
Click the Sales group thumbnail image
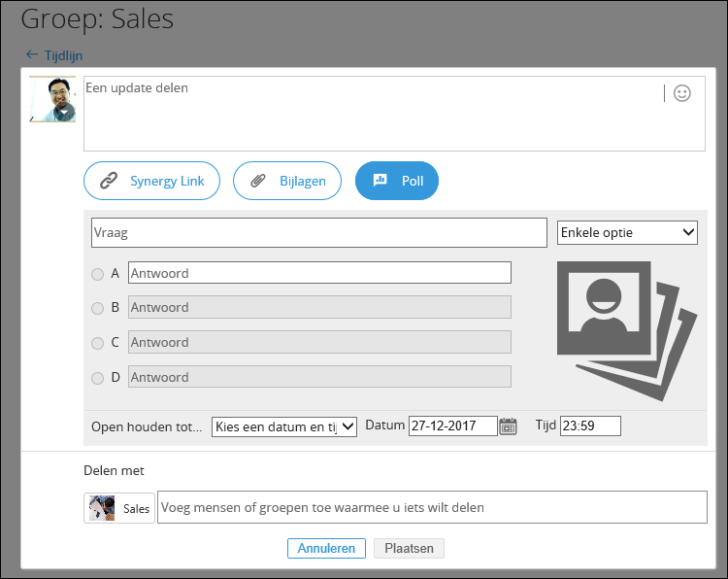[102, 508]
